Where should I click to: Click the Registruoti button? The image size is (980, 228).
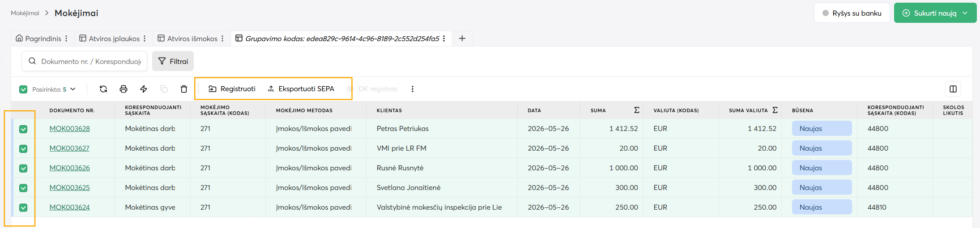(232, 89)
